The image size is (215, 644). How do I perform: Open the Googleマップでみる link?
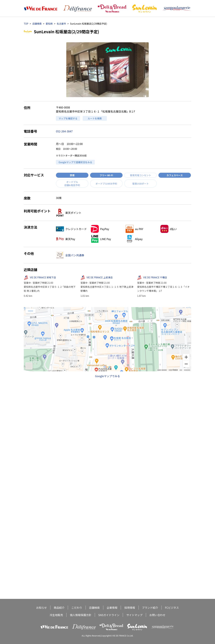click(107, 376)
